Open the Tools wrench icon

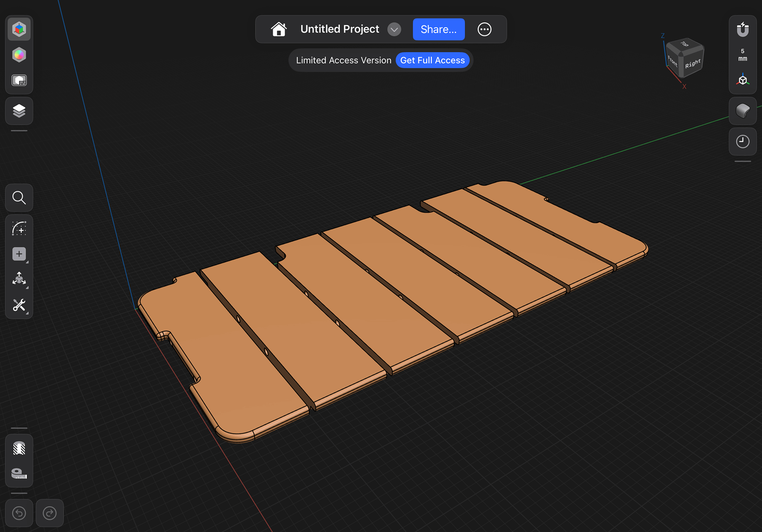[x=19, y=305]
